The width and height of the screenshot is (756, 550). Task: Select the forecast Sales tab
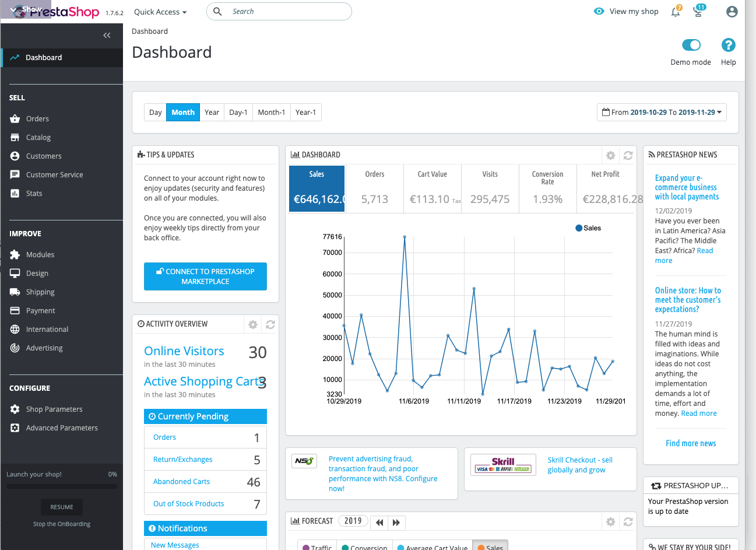click(490, 546)
